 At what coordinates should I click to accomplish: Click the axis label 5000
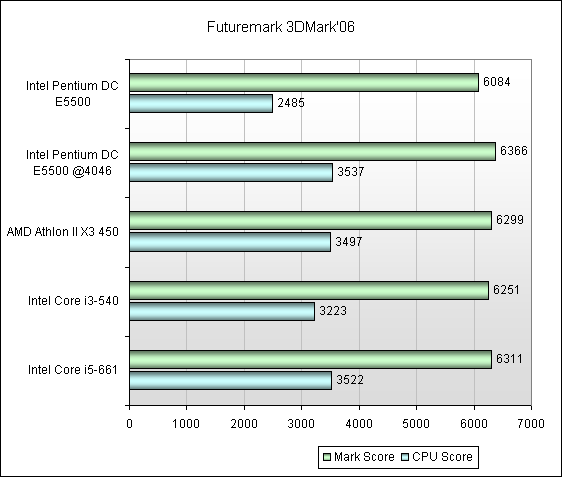pyautogui.click(x=416, y=424)
